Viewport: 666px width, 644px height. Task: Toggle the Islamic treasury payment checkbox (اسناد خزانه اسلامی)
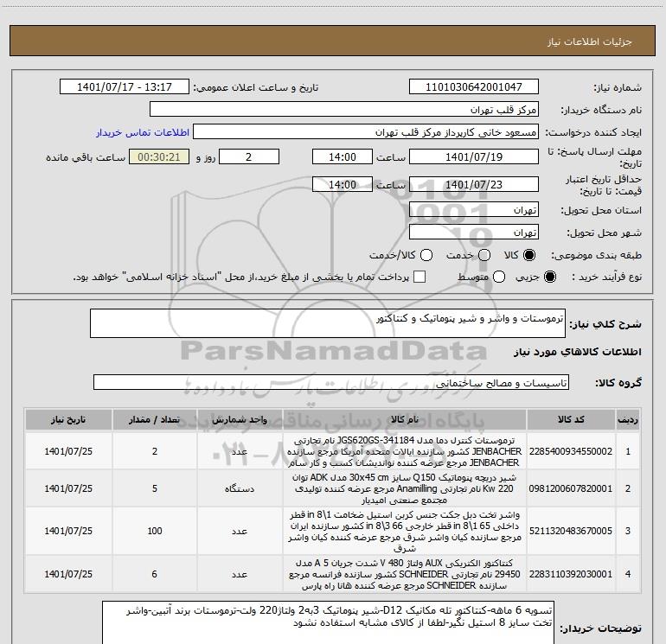tap(419, 277)
